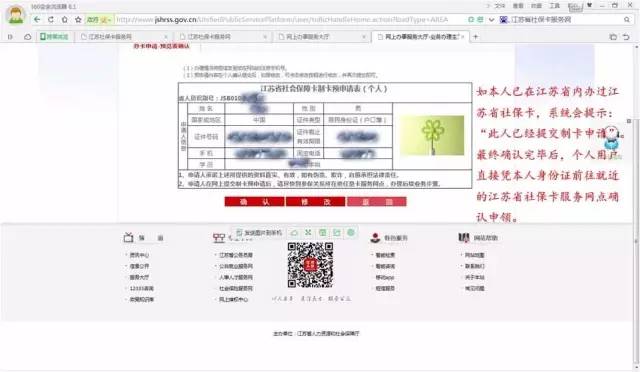The image size is (640, 372).
Task: Switch to the 网上办事服务大厅 tab
Action: coord(322,37)
